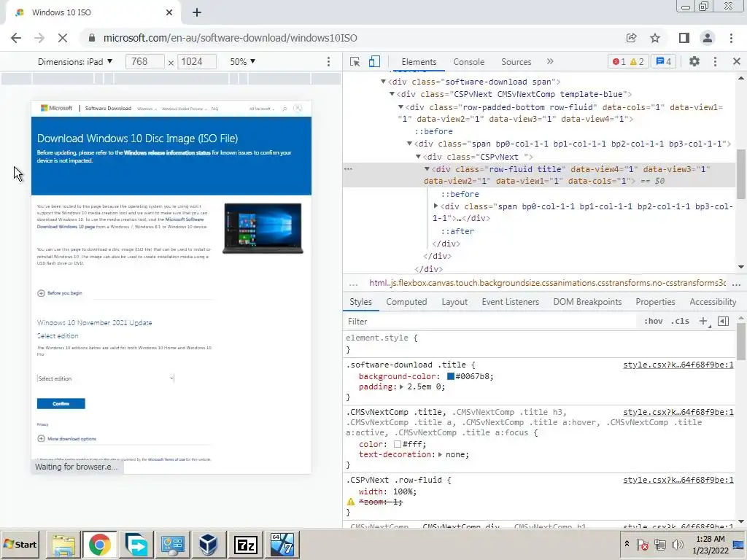Open style.csx link for .software-download .title
The image size is (747, 560).
[x=678, y=365]
